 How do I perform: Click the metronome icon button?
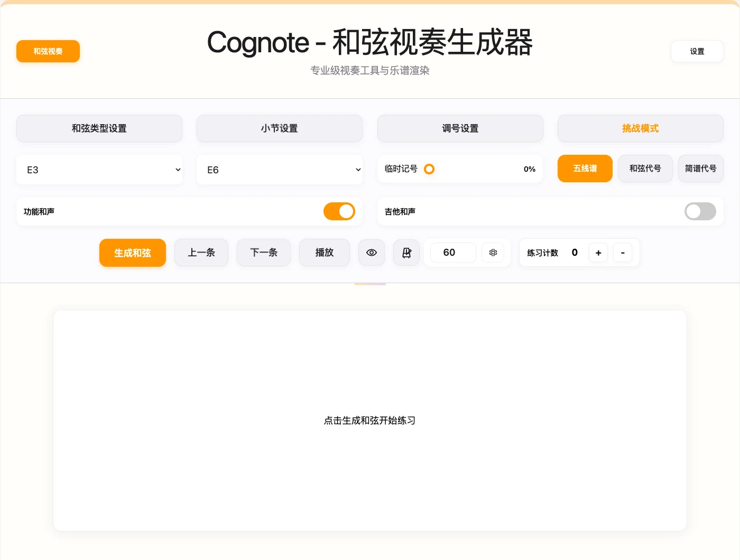(406, 253)
